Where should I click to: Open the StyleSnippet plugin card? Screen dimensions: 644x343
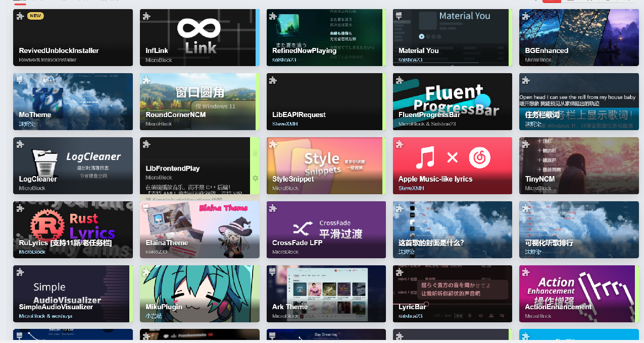326,165
